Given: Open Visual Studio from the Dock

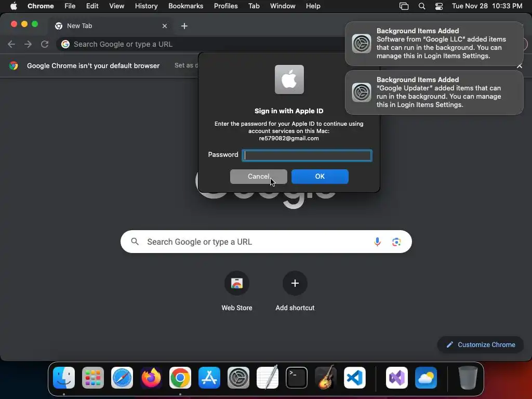Looking at the screenshot, I should coord(397,378).
